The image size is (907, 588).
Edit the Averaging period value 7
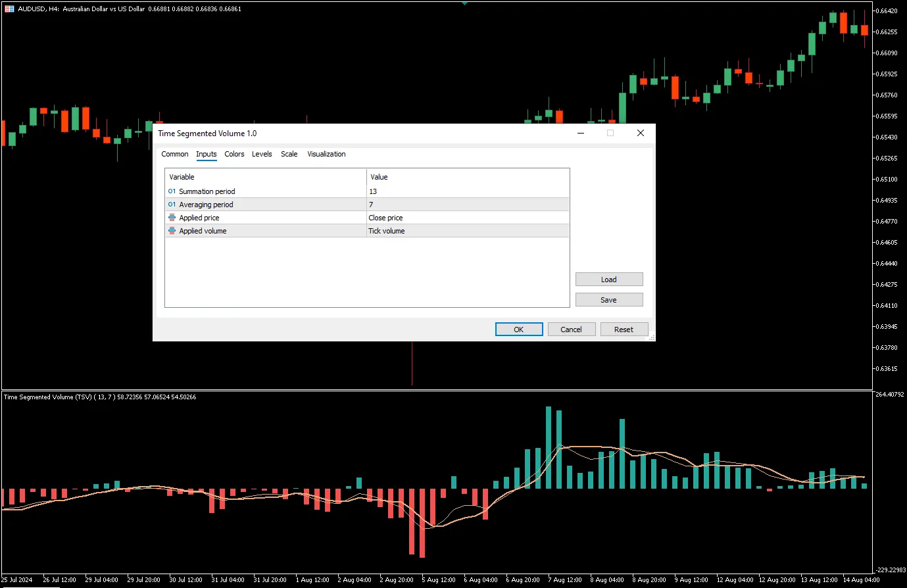pos(467,205)
